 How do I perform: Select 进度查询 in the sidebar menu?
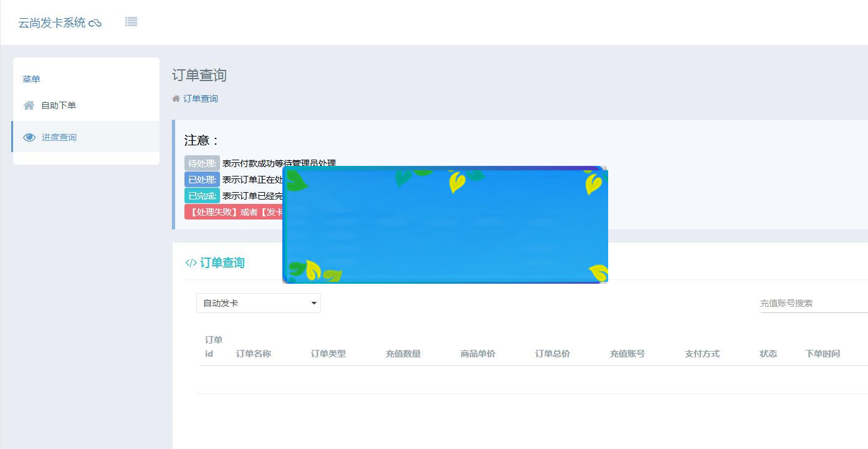click(59, 137)
